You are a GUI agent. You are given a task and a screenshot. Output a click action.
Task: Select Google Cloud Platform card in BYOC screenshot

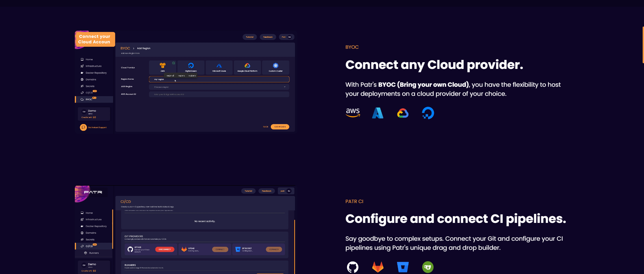[x=247, y=67]
